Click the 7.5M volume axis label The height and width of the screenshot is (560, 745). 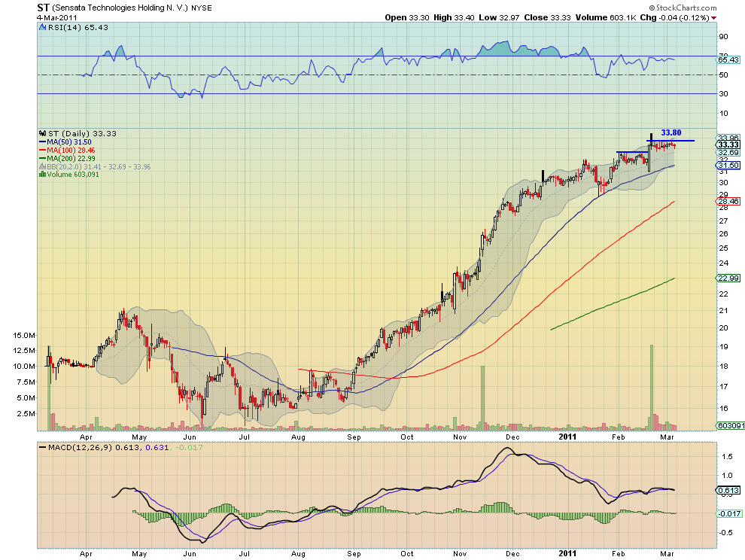tap(26, 382)
